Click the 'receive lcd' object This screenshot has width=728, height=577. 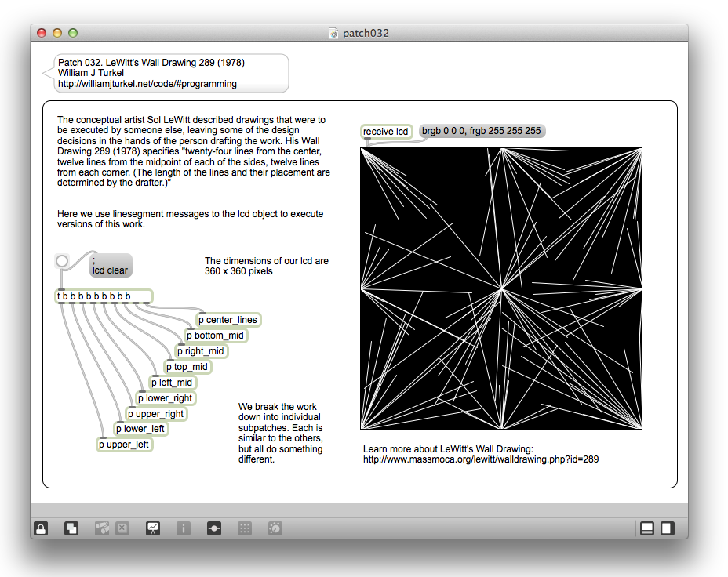pos(386,131)
